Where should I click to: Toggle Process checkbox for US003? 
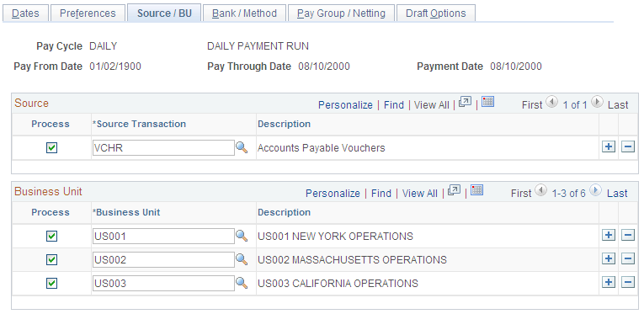(51, 283)
